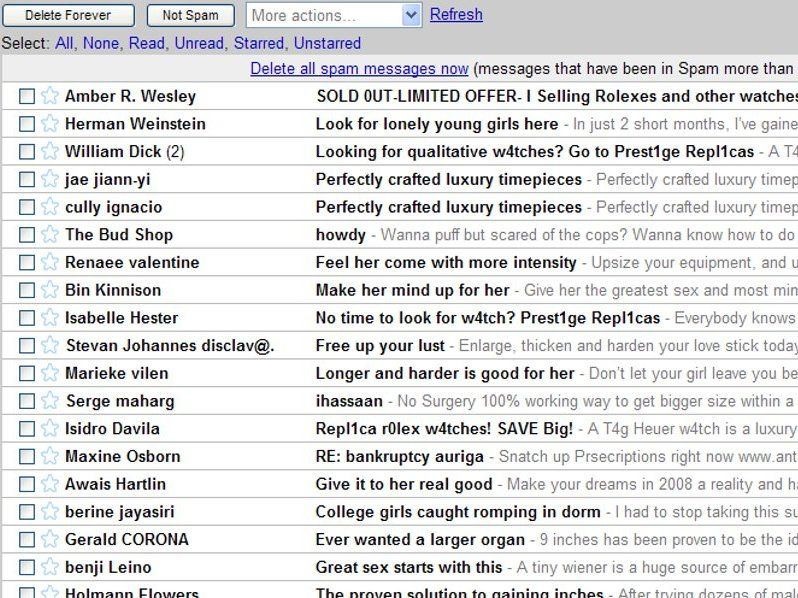Tick checkbox for Isabelle Hester
This screenshot has width=798, height=598.
point(26,318)
